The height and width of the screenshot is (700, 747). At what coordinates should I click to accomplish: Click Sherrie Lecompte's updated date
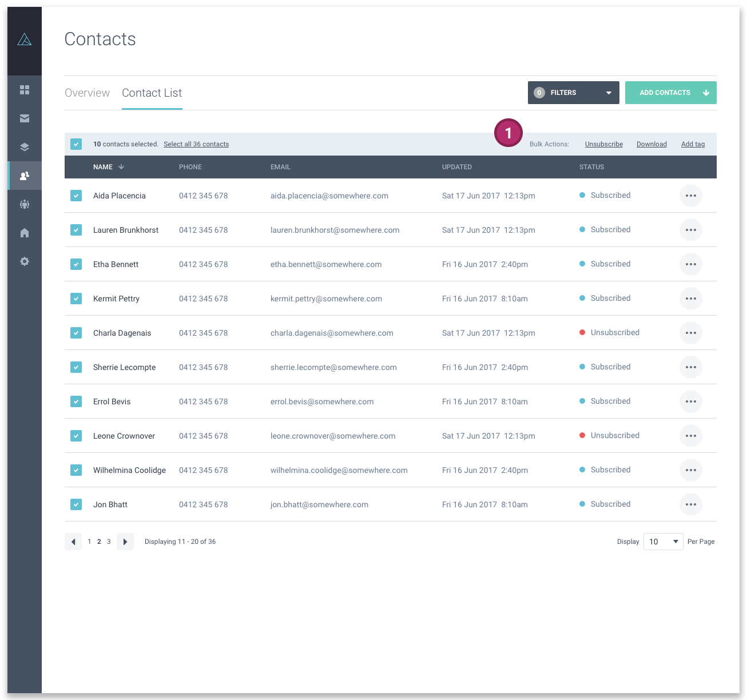[x=485, y=367]
